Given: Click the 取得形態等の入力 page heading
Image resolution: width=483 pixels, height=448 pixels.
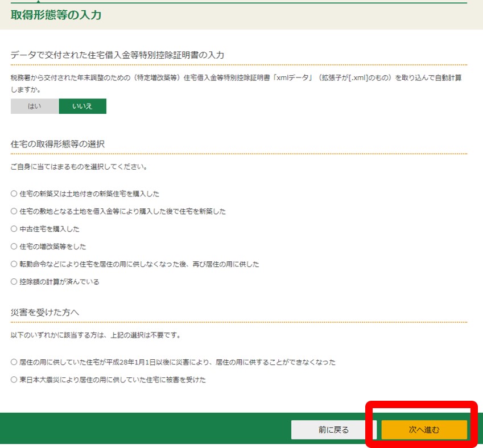Looking at the screenshot, I should click(56, 15).
